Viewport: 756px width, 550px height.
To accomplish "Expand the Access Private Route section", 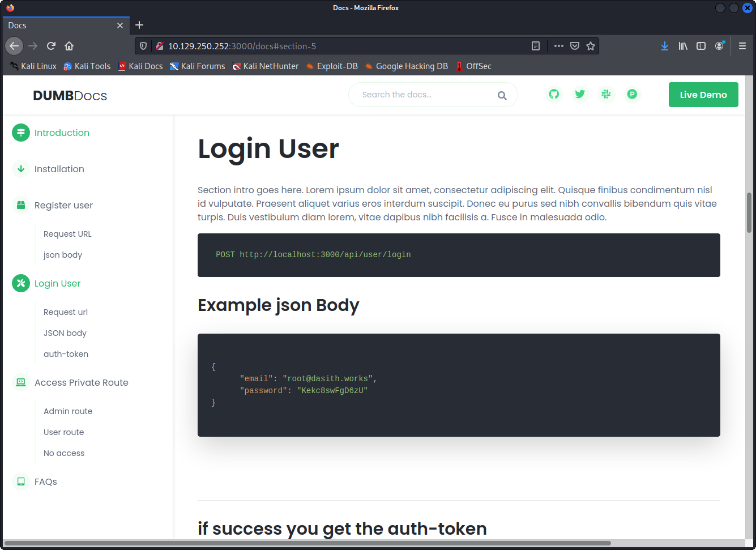I will click(x=81, y=382).
